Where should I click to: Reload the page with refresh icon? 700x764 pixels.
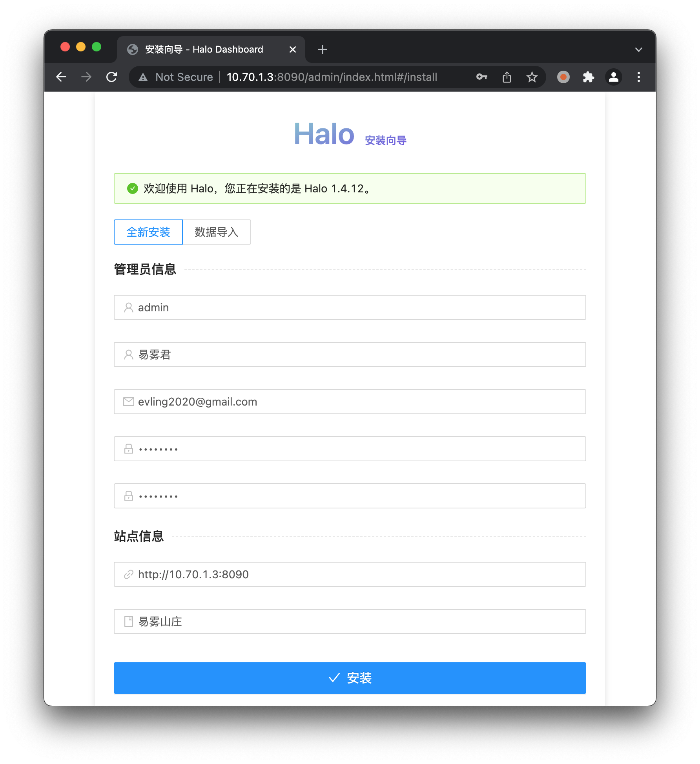(112, 77)
